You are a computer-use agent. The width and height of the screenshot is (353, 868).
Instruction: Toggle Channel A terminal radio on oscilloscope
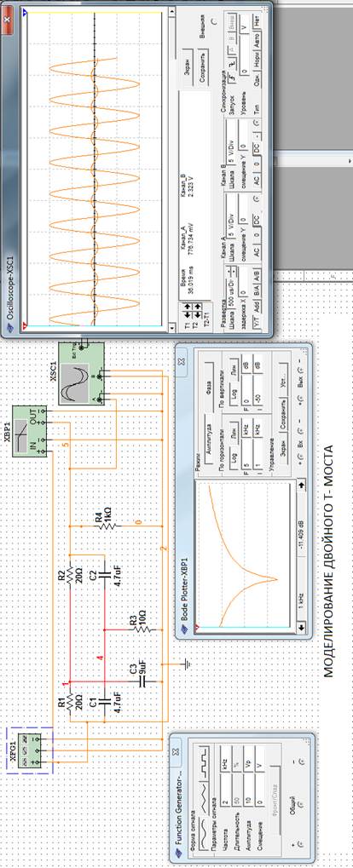coord(257,198)
